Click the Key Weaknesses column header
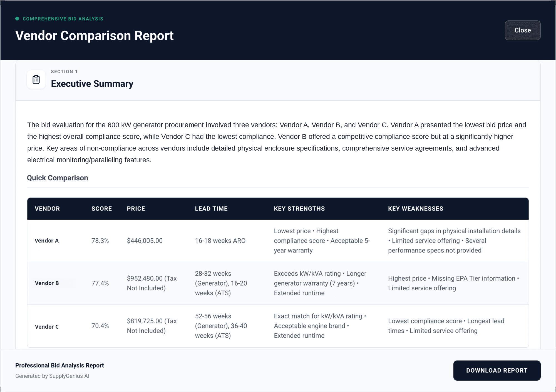This screenshot has width=556, height=392. pyautogui.click(x=415, y=209)
